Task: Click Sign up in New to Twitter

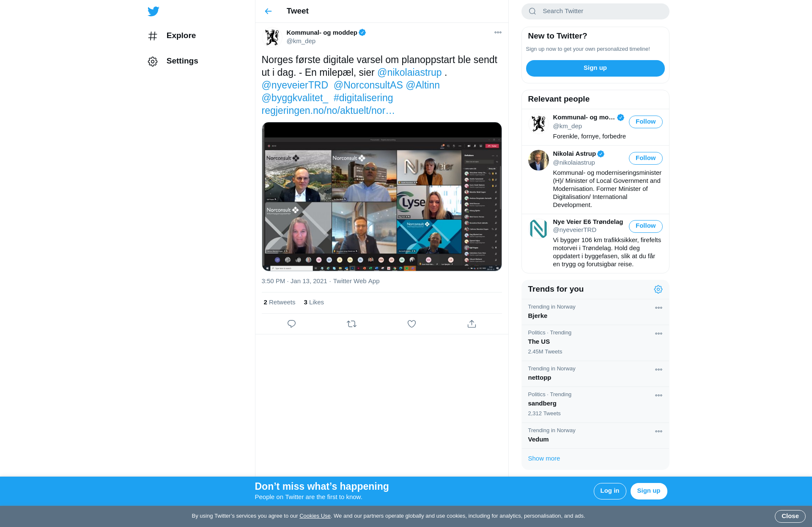Action: (x=595, y=68)
